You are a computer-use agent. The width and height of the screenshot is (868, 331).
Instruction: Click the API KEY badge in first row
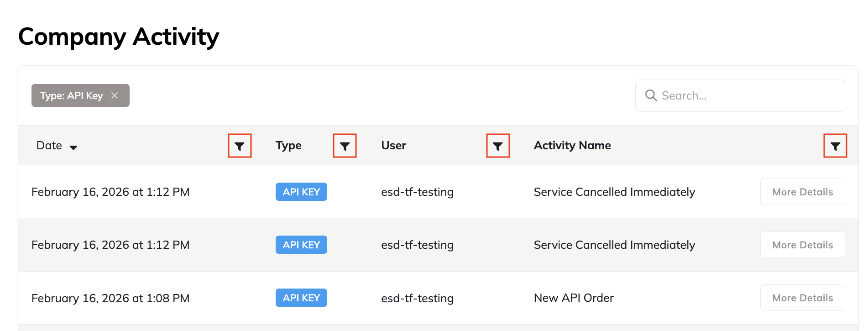(301, 192)
